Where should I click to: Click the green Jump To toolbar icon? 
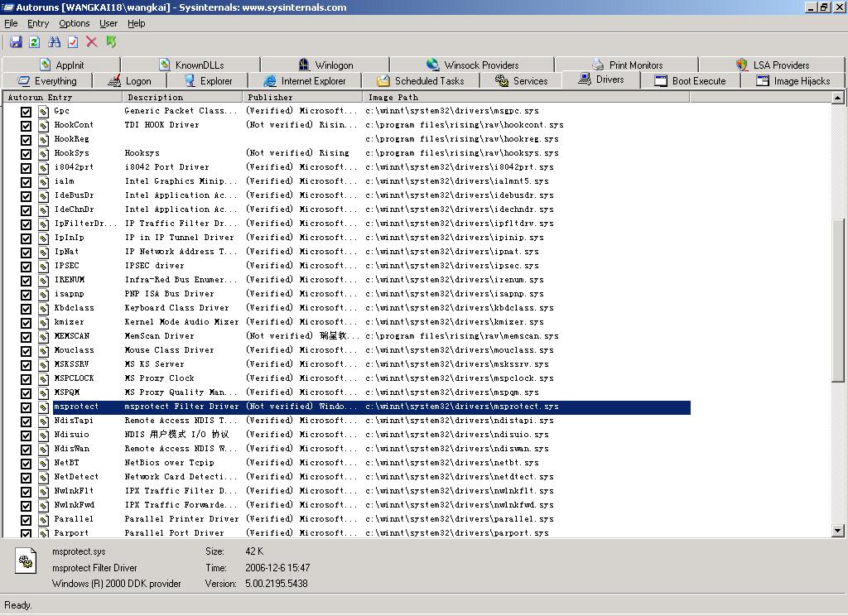pos(112,41)
